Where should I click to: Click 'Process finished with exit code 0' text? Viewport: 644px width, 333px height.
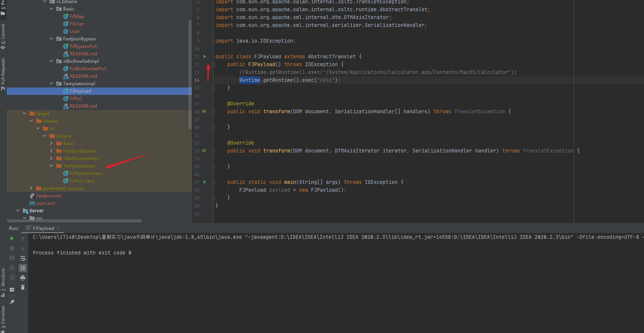pos(82,253)
